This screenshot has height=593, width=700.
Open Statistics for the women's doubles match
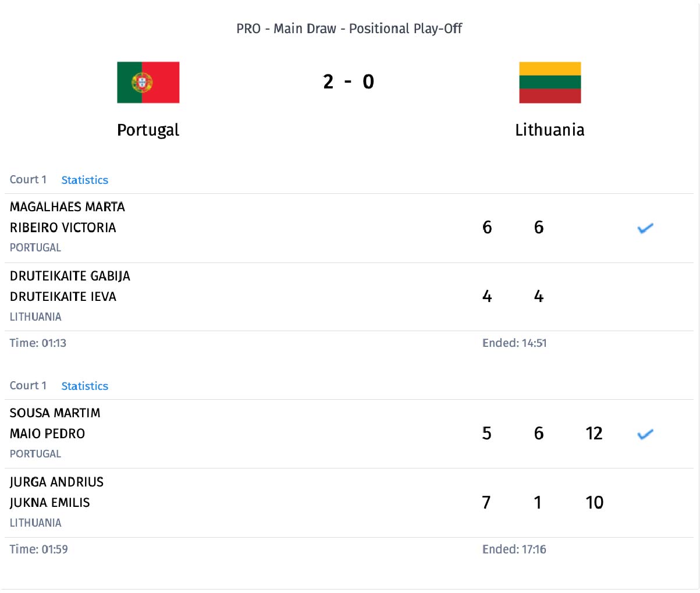84,180
